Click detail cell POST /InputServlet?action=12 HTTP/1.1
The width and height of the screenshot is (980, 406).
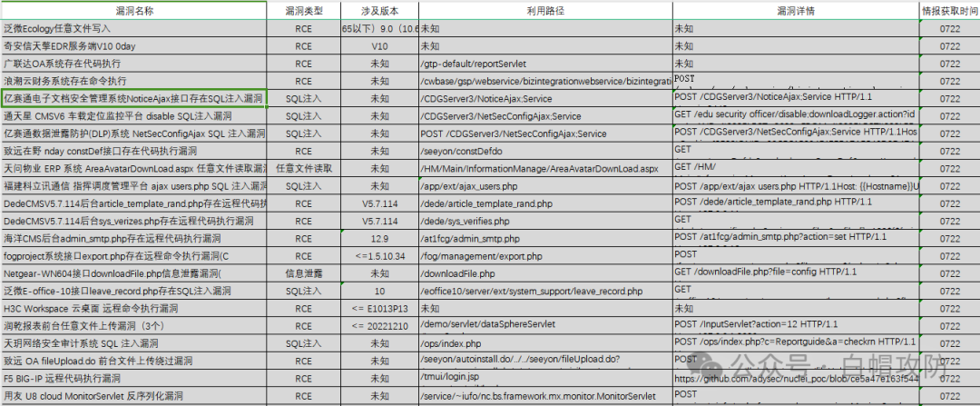coord(796,326)
